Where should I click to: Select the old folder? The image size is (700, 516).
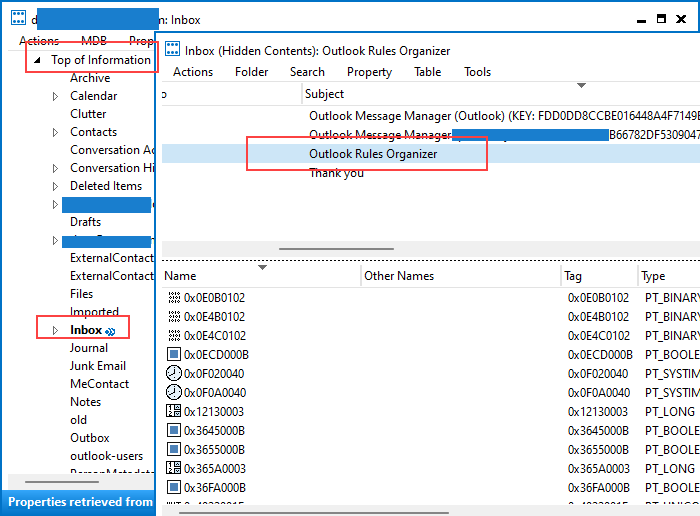tap(78, 420)
